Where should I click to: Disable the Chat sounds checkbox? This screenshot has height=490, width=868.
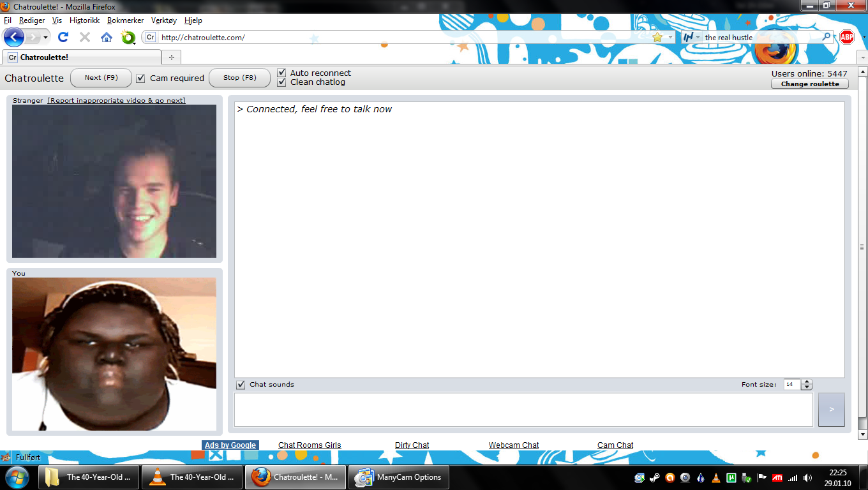tap(241, 385)
